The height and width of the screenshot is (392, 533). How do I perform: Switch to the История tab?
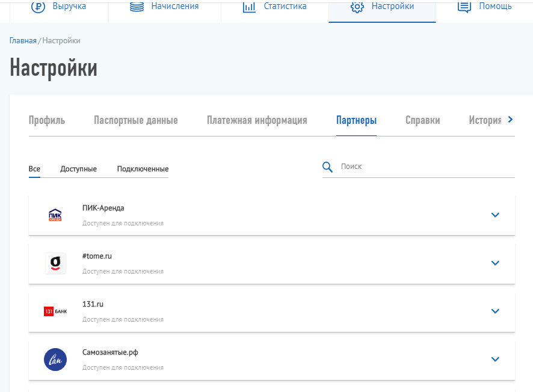tap(485, 120)
